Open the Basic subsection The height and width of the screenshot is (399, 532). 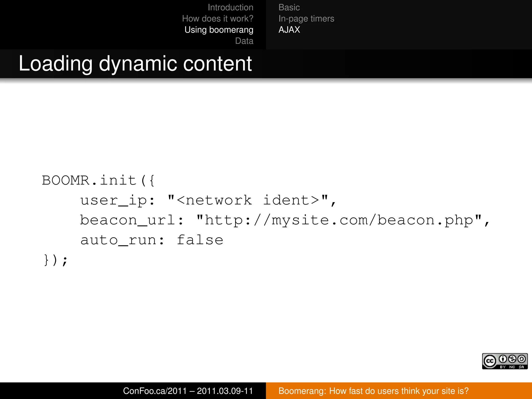pyautogui.click(x=289, y=8)
